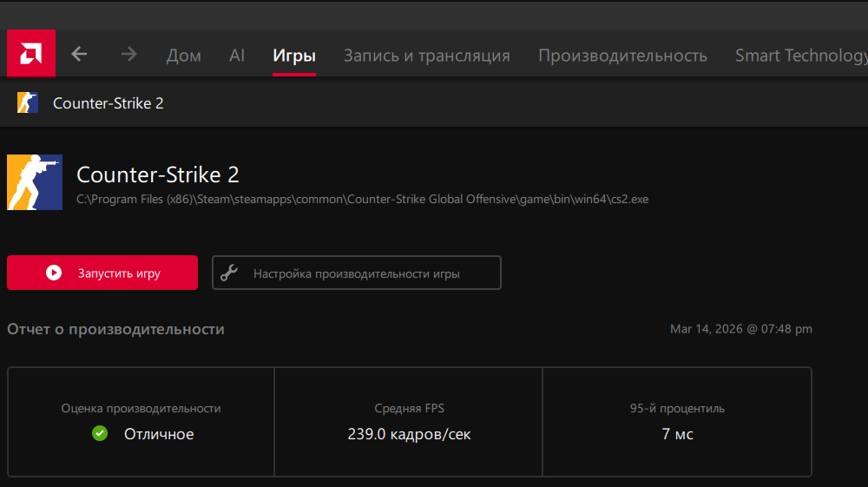This screenshot has width=868, height=487.
Task: Click the cs2.exe file path text
Action: [362, 200]
